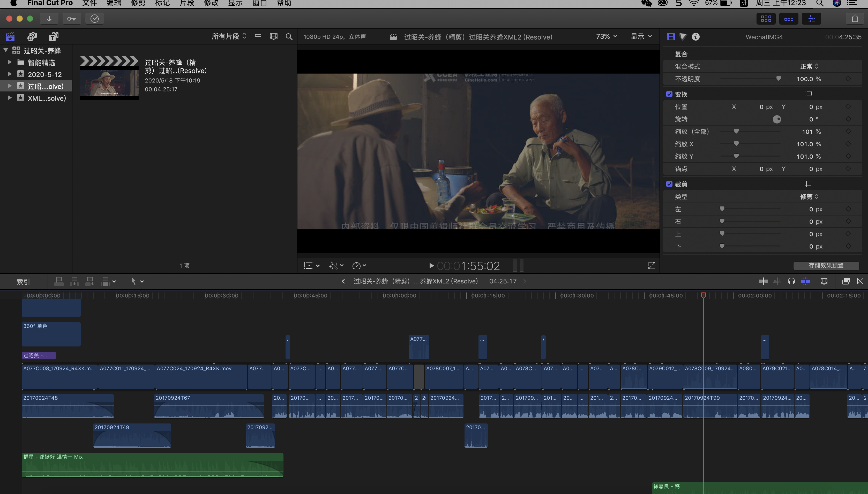
Task: Open the titles and generators sidebar
Action: 54,37
